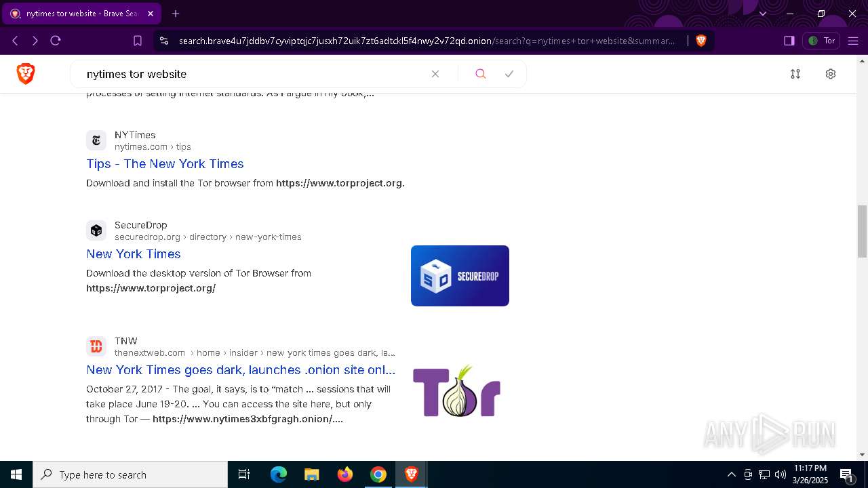
Task: Click the NYTimes favicon on Tips result
Action: pos(96,140)
